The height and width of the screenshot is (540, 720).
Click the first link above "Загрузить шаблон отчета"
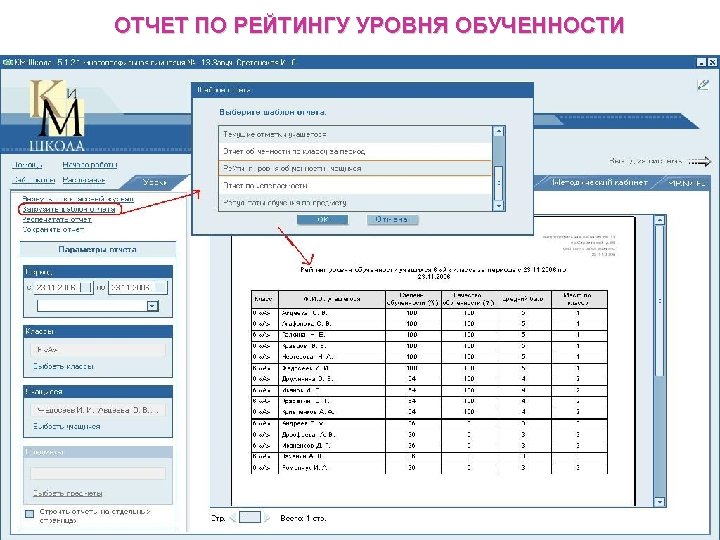[78, 199]
